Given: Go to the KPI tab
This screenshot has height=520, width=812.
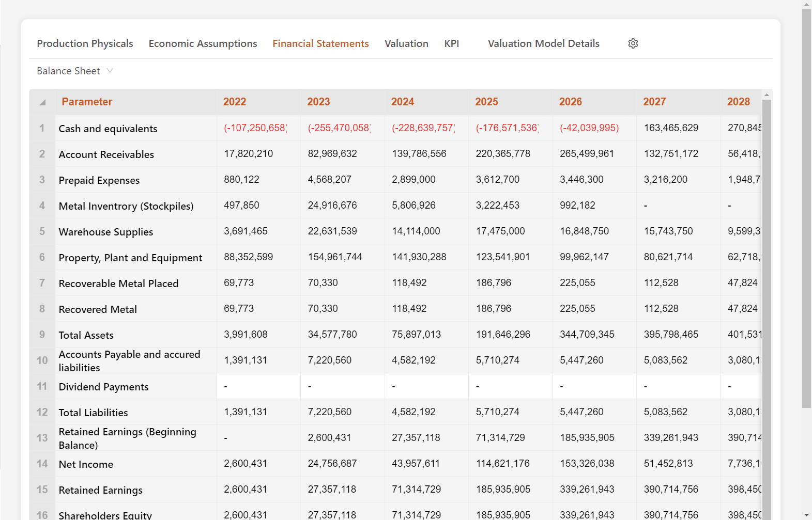Looking at the screenshot, I should pyautogui.click(x=451, y=43).
